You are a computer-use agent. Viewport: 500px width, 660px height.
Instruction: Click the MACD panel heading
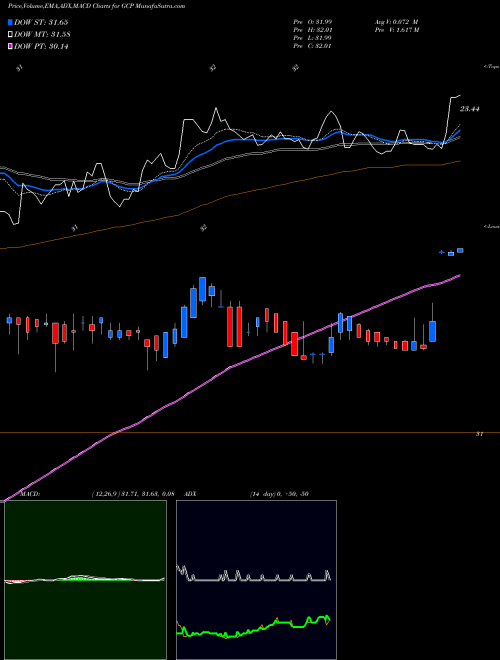pyautogui.click(x=29, y=494)
